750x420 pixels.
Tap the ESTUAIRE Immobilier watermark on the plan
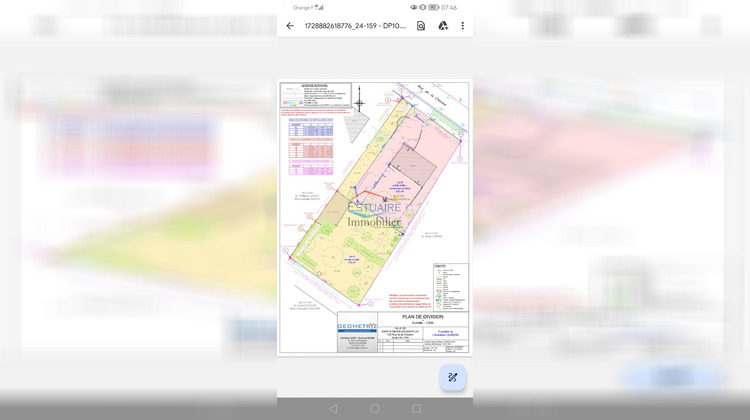[x=373, y=214]
